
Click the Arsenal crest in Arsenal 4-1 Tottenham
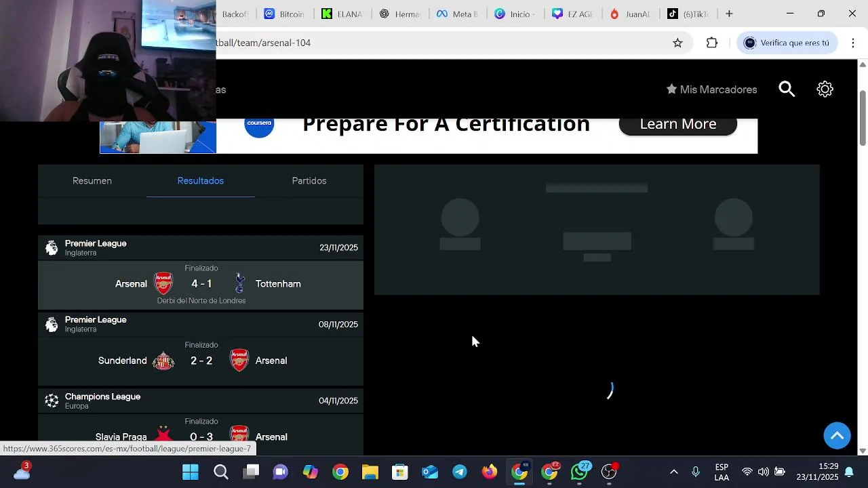point(163,283)
